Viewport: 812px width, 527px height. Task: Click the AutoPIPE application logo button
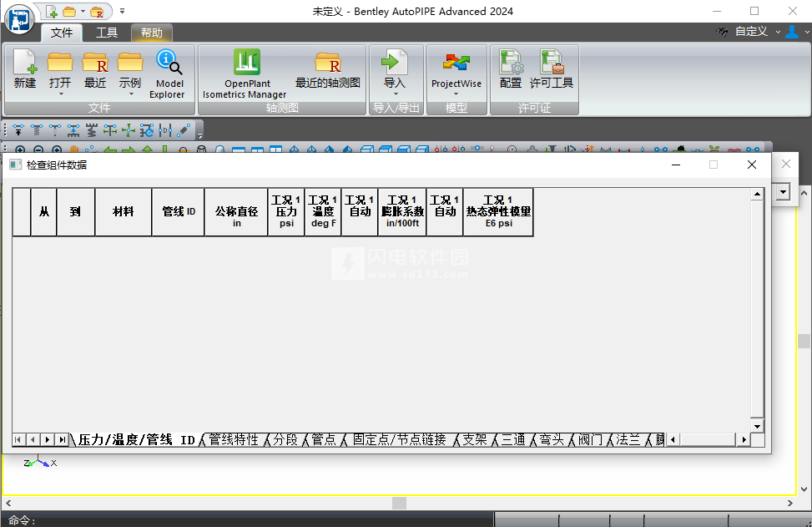point(19,19)
